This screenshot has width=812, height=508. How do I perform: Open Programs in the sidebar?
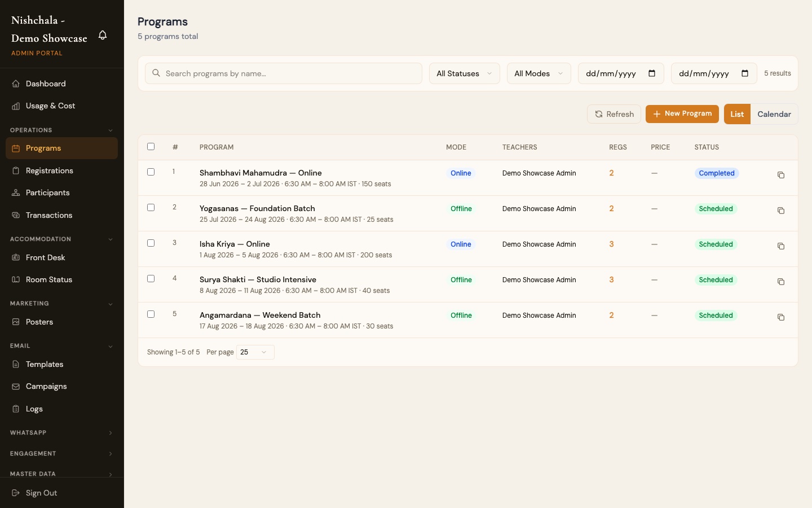61,148
